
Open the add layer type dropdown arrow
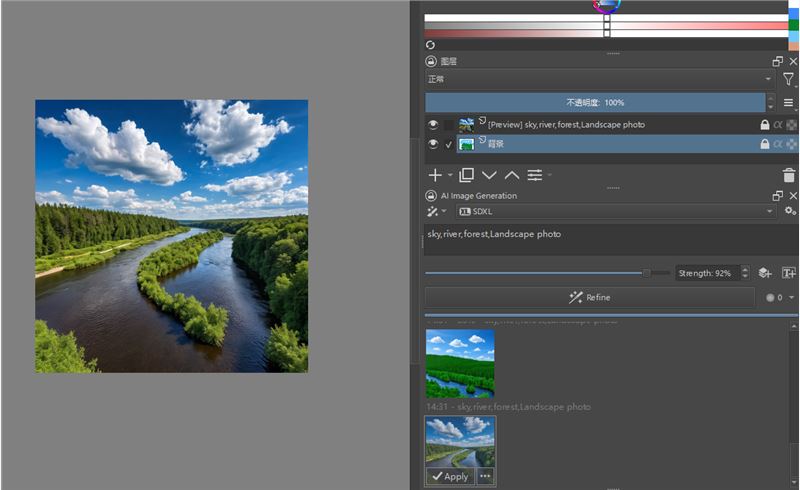coord(451,175)
